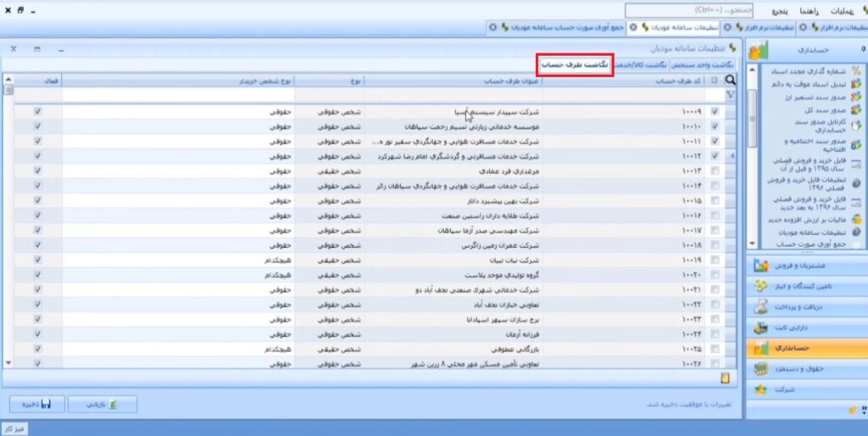Click the filter funnel icon in grid
Screen dimensions: 868x436
pos(731,95)
